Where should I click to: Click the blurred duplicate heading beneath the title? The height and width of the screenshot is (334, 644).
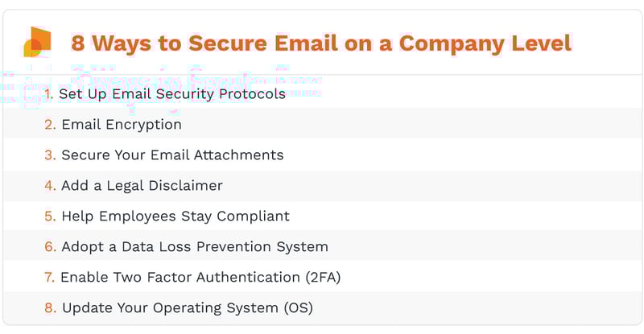[161, 82]
